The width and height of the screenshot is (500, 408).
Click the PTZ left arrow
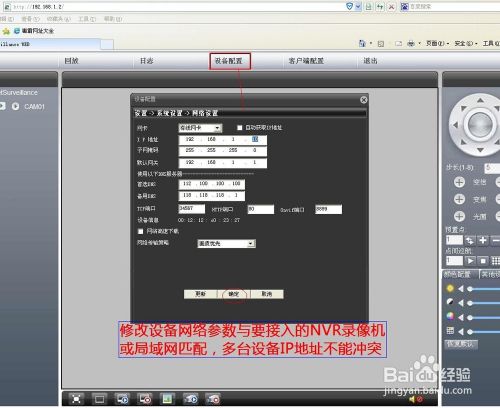pyautogui.click(x=455, y=125)
